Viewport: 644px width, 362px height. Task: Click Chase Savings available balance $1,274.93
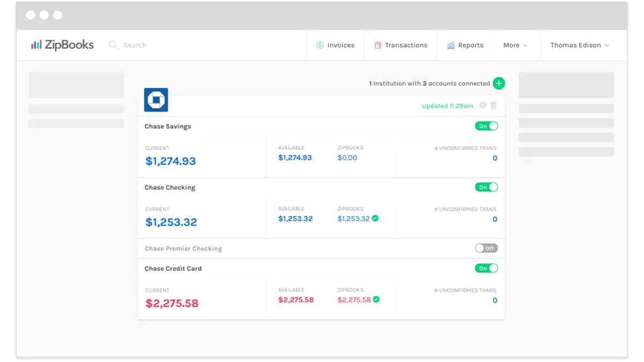coord(295,158)
